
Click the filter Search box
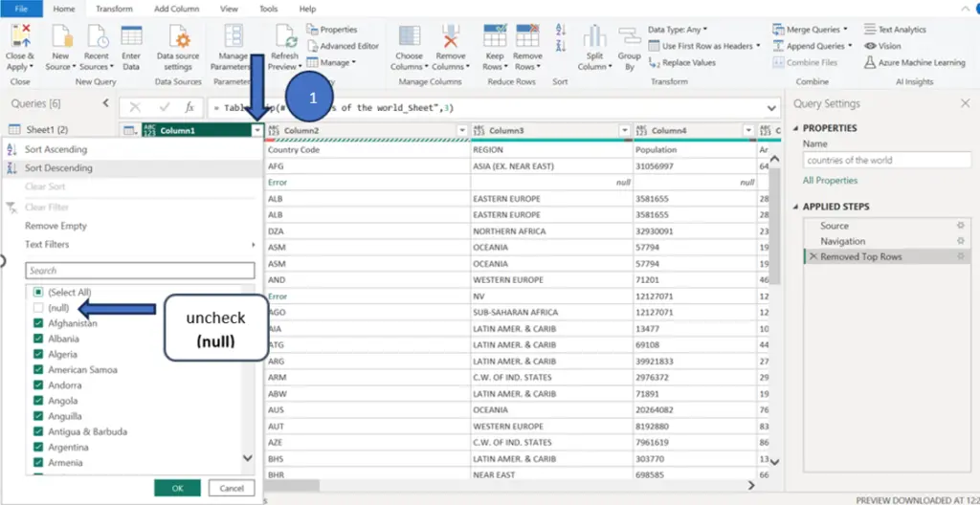coord(140,271)
